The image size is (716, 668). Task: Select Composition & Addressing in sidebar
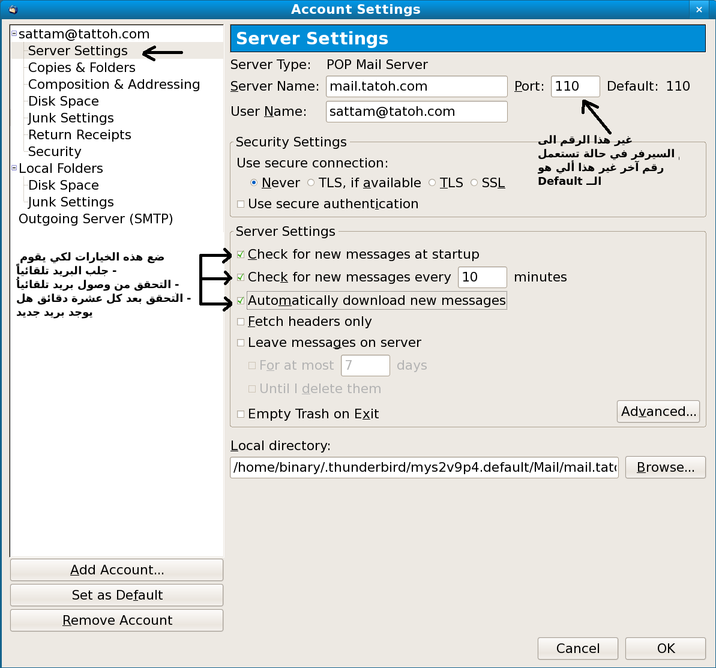click(113, 84)
